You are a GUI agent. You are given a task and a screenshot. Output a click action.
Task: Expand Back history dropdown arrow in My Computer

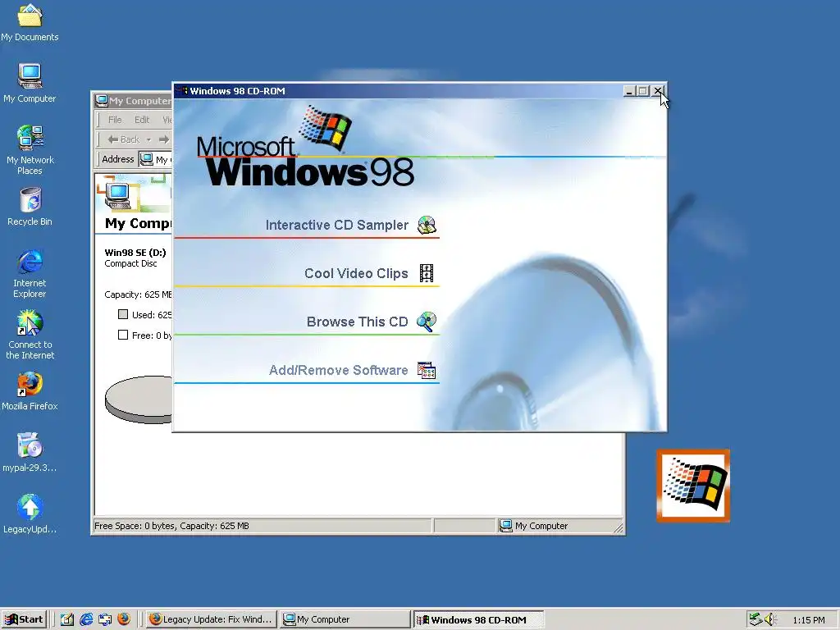[149, 139]
